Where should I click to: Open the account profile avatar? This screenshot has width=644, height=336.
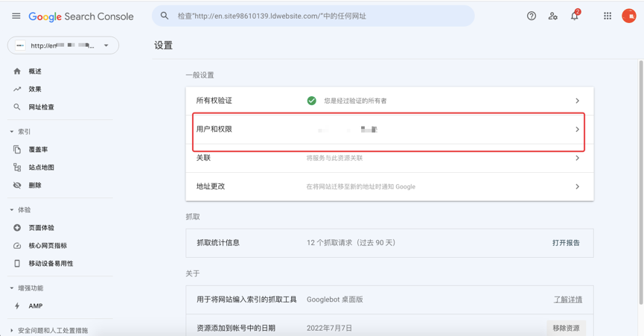tap(629, 16)
